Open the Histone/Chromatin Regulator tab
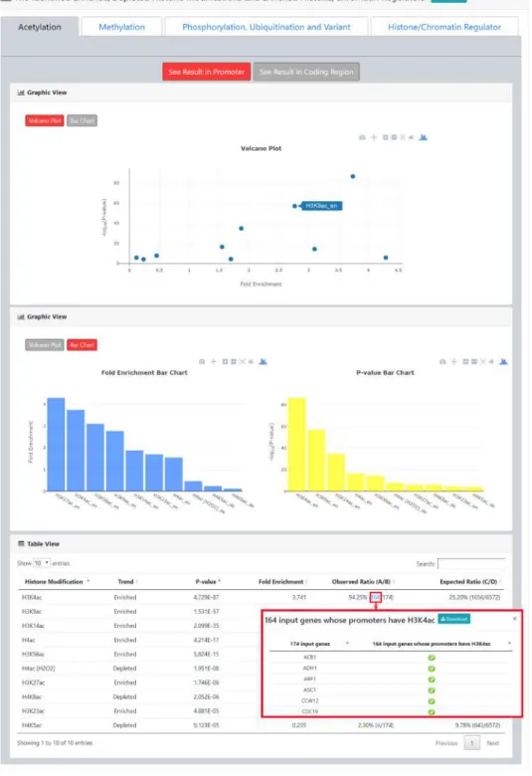This screenshot has width=532, height=776. coord(444,27)
